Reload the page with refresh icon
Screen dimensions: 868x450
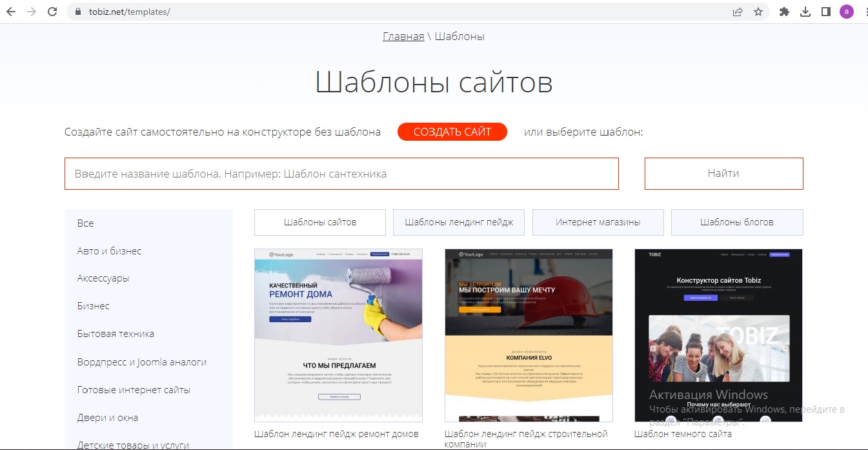click(x=52, y=12)
